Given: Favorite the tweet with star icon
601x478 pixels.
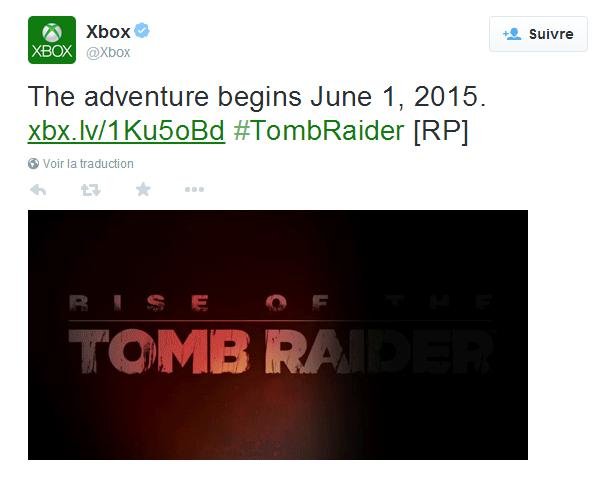Looking at the screenshot, I should [x=143, y=189].
